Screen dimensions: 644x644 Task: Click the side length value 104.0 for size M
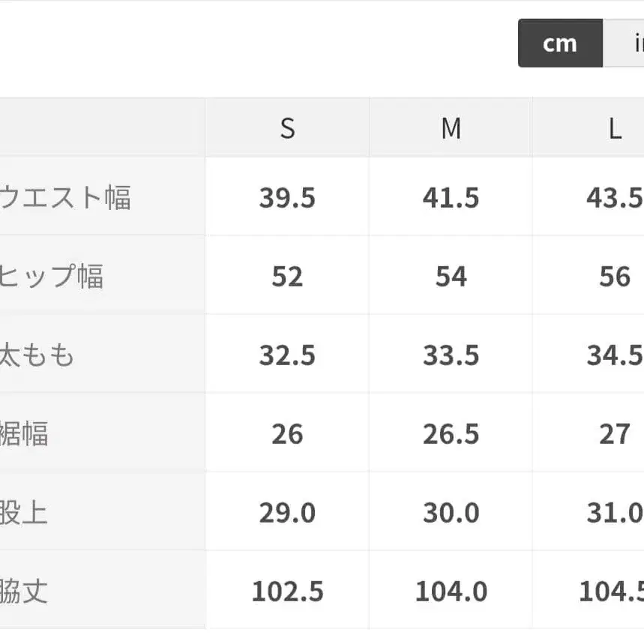[x=450, y=590]
